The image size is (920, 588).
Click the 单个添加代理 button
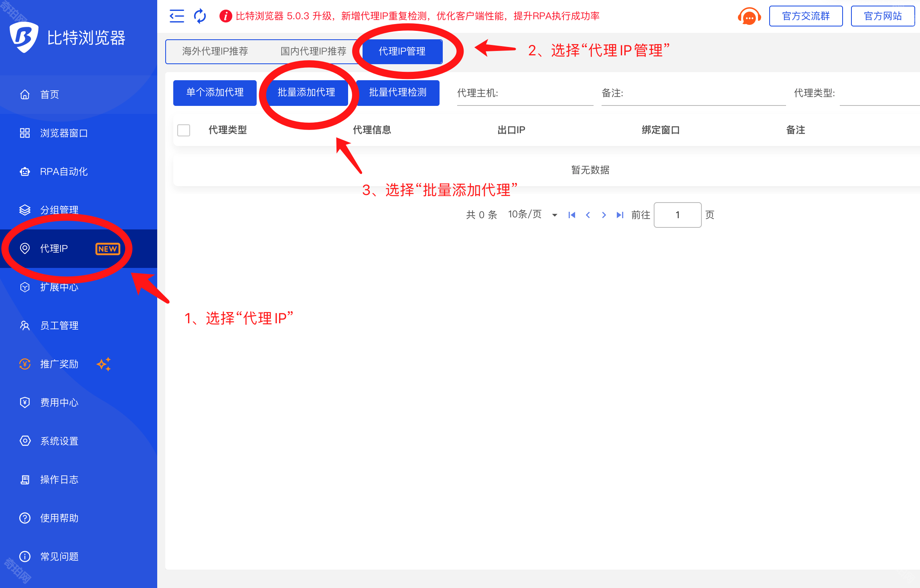coord(215,93)
